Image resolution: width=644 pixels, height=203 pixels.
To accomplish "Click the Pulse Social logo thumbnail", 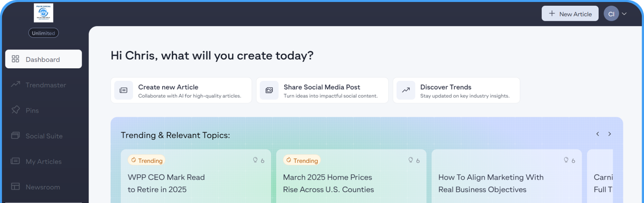I will pyautogui.click(x=43, y=13).
